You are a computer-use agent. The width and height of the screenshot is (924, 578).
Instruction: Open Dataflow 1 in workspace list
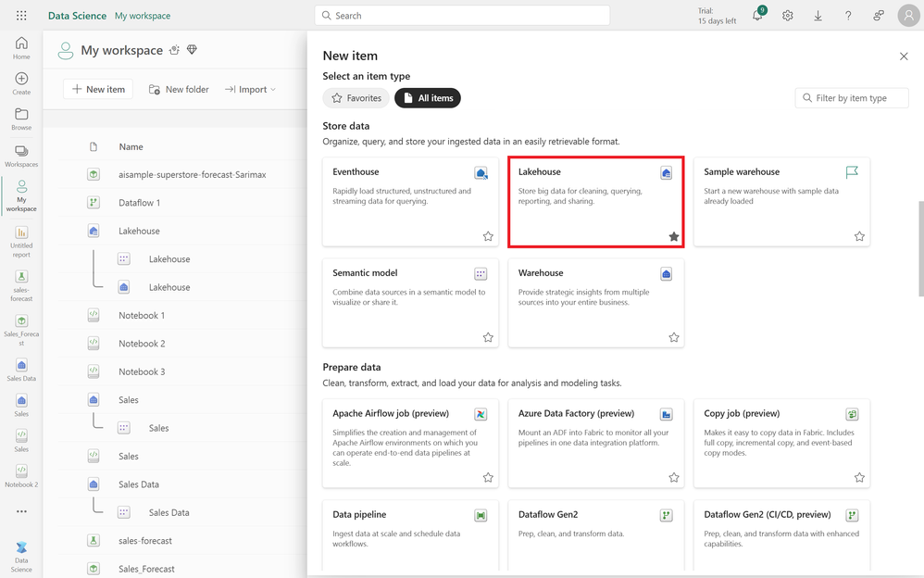coord(139,203)
